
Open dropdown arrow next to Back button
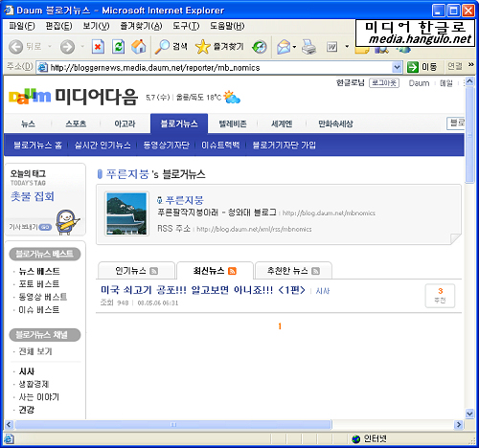click(x=50, y=47)
